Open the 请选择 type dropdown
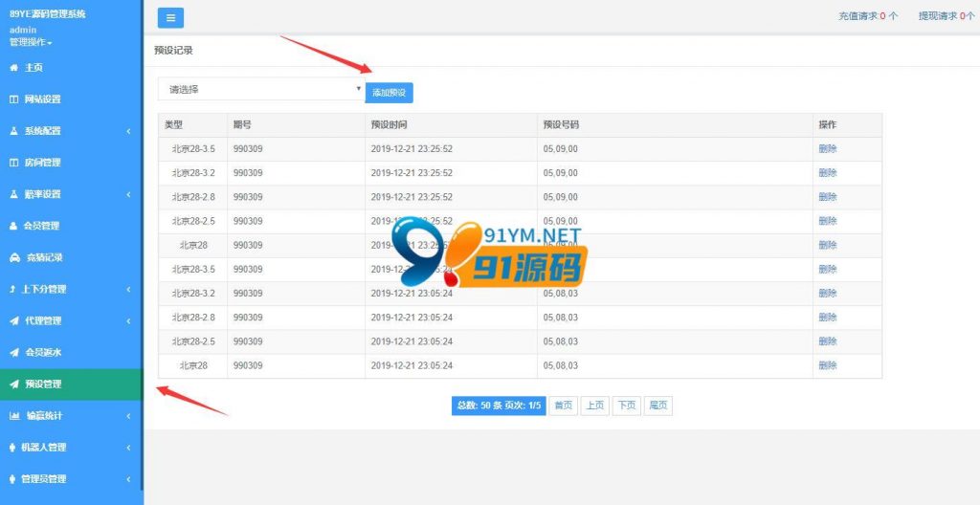 click(x=261, y=89)
